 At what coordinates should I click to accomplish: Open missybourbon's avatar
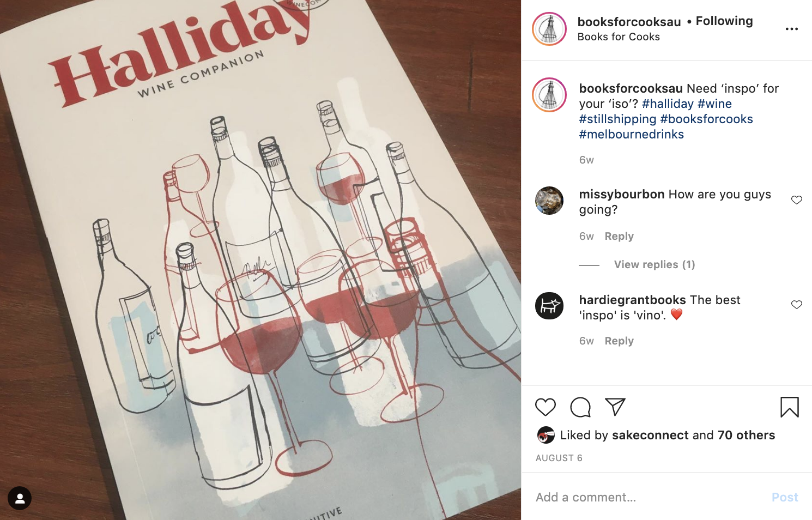(x=549, y=201)
